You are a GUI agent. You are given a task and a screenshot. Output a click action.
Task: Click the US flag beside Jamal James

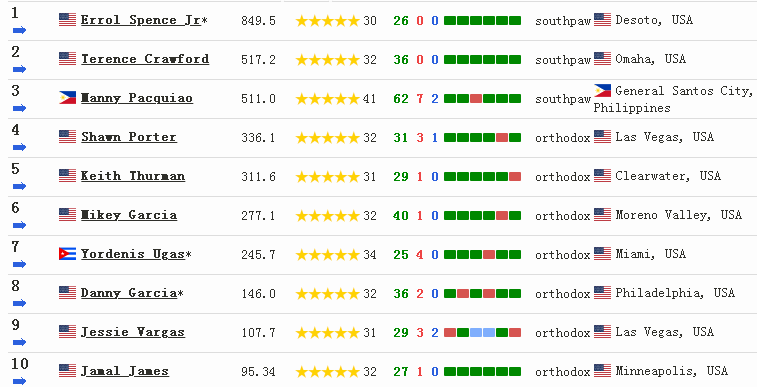click(68, 371)
